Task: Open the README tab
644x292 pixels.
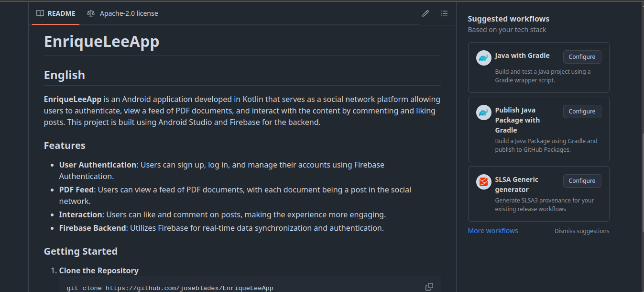Action: tap(56, 13)
